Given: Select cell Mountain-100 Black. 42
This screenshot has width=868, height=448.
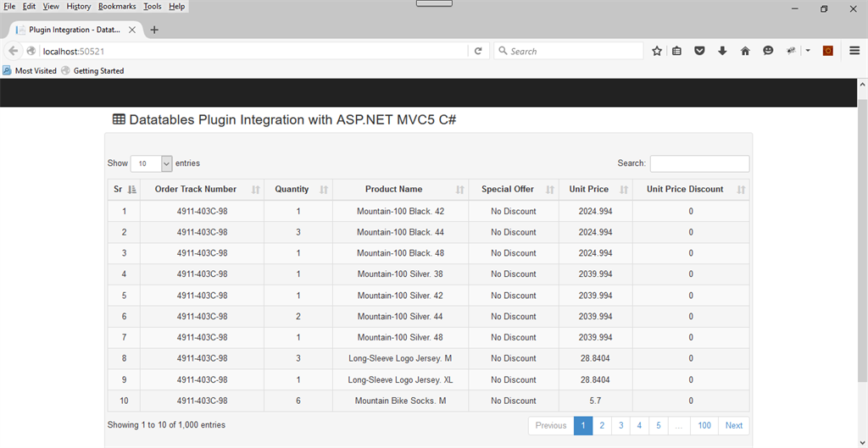Looking at the screenshot, I should [x=401, y=211].
